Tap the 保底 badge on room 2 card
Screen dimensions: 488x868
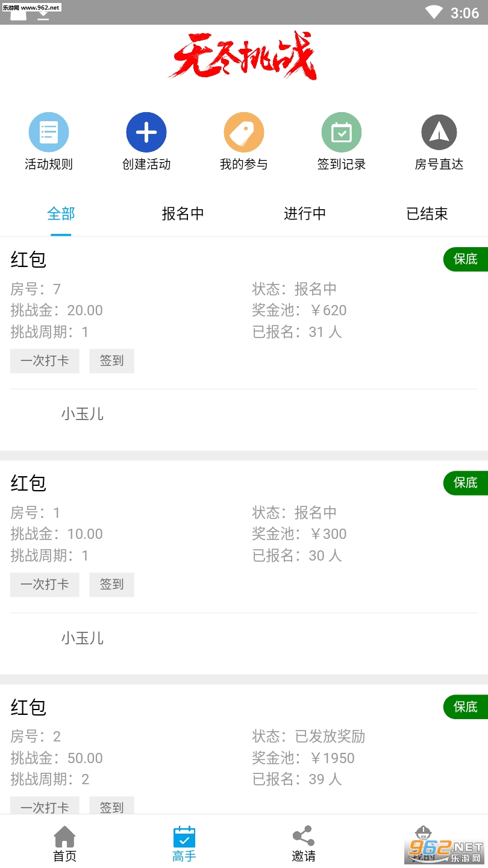point(465,706)
